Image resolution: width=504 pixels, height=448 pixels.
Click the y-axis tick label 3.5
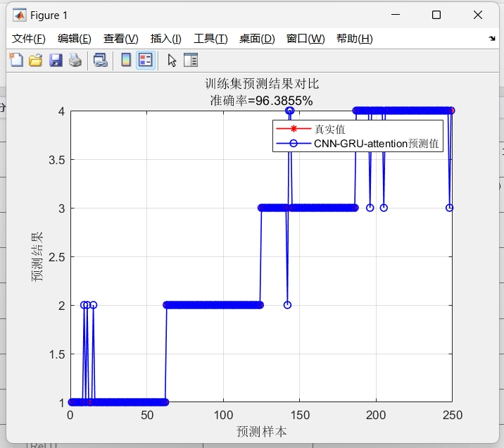point(56,160)
